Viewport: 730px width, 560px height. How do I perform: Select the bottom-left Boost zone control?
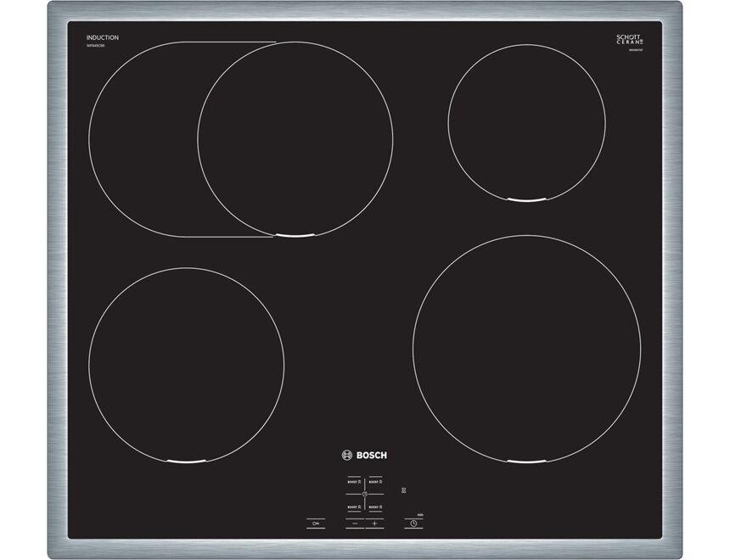click(353, 507)
